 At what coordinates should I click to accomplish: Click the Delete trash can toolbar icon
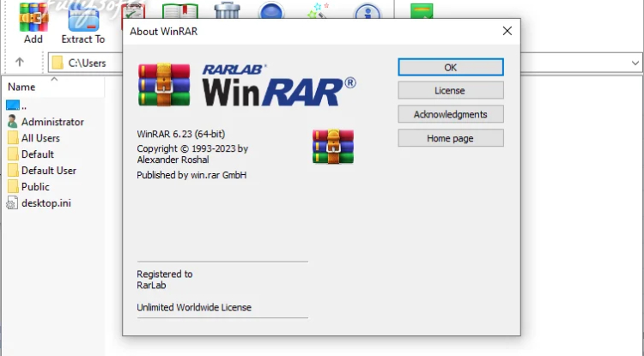pos(228,10)
